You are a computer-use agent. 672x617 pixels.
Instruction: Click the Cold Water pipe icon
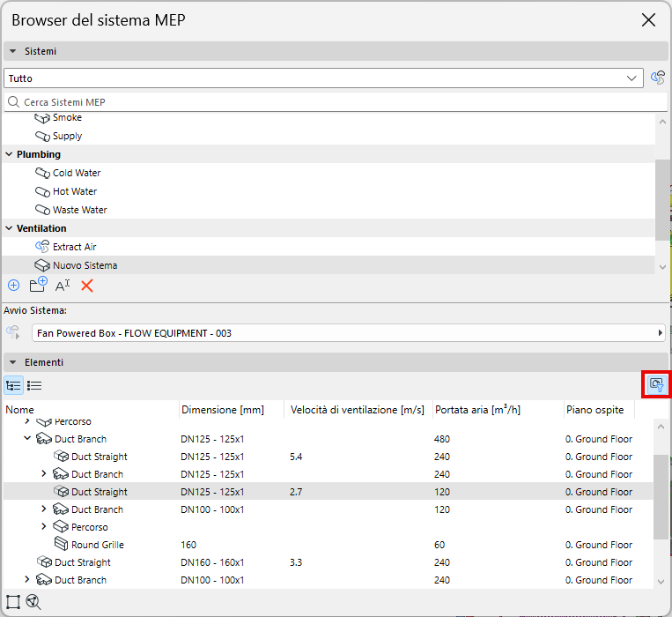click(x=42, y=173)
